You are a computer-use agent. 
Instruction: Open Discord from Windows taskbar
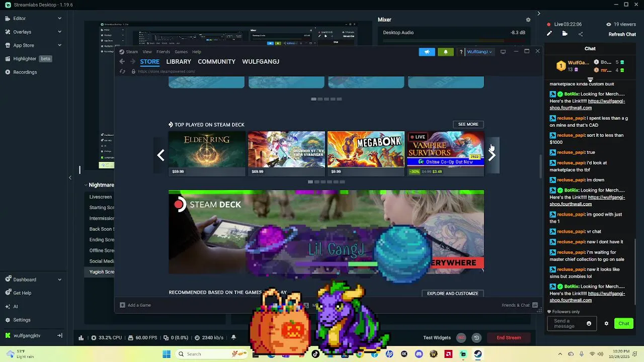419,354
